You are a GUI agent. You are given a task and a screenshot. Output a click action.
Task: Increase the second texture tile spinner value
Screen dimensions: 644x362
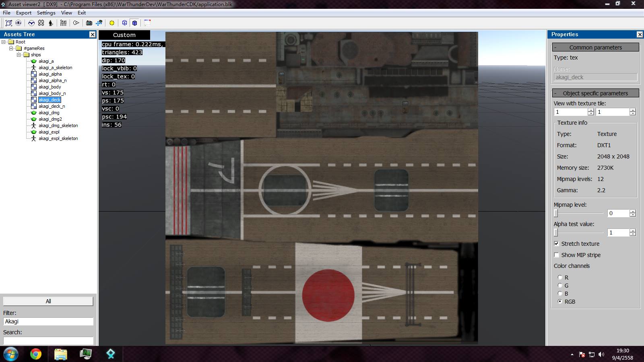(633, 110)
